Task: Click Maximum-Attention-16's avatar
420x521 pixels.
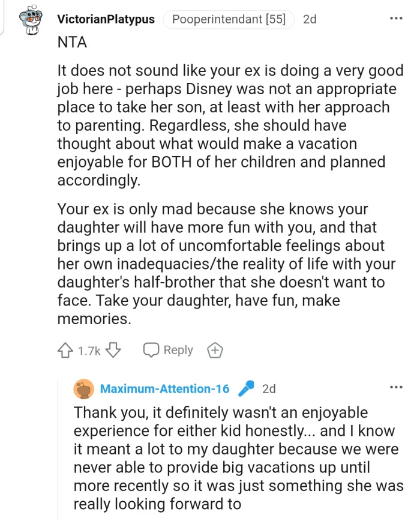Action: pyautogui.click(x=83, y=389)
